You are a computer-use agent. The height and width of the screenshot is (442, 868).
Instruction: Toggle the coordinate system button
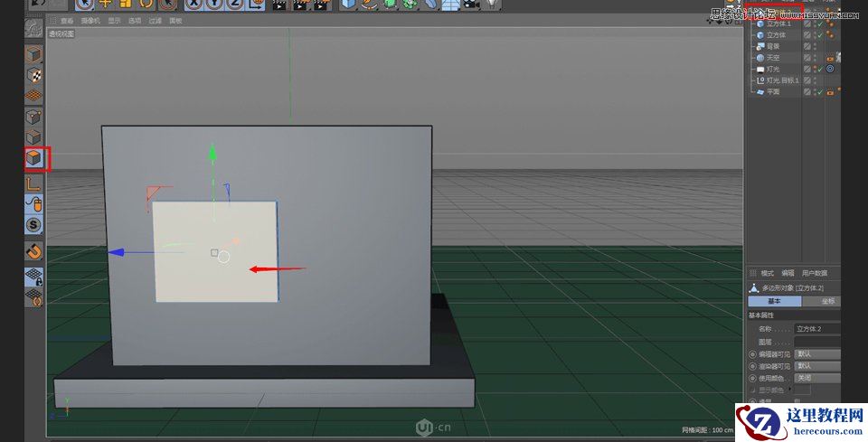256,5
